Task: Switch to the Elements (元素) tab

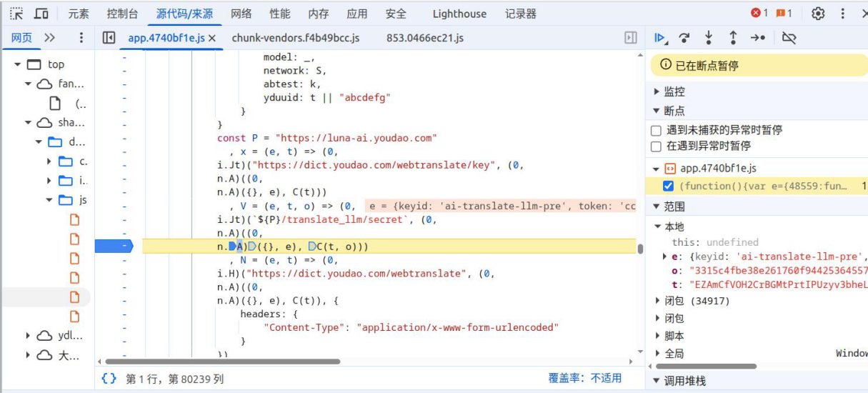Action: pyautogui.click(x=79, y=14)
